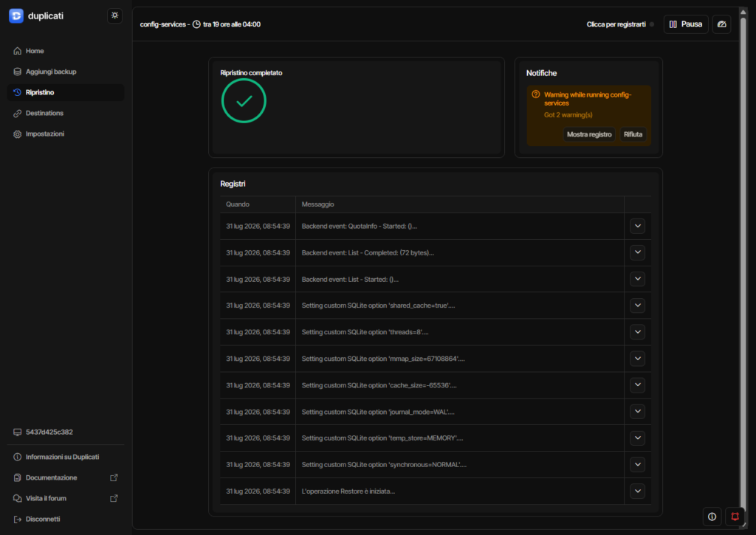Expand the QuotaInfo - Started log row
Image resolution: width=756 pixels, height=535 pixels.
click(x=637, y=226)
